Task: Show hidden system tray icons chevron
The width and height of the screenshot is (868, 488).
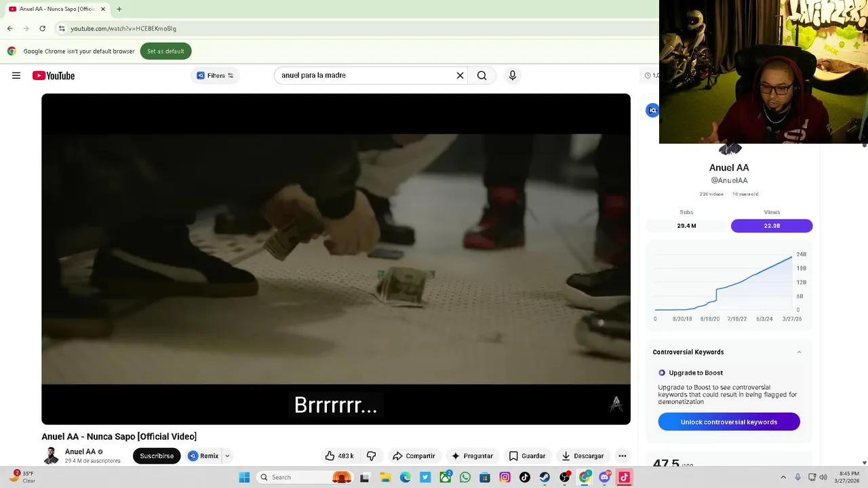Action: click(783, 477)
